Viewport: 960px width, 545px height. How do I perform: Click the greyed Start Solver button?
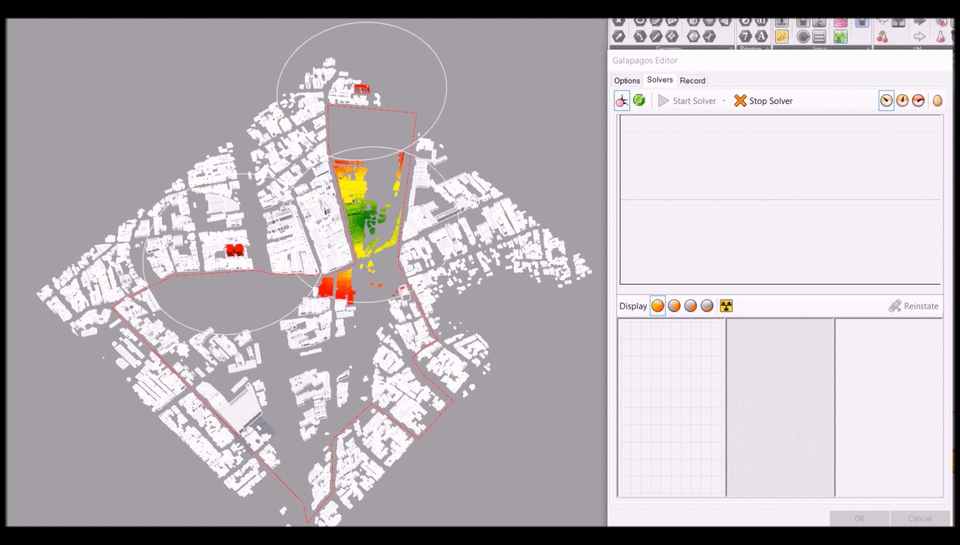point(687,101)
